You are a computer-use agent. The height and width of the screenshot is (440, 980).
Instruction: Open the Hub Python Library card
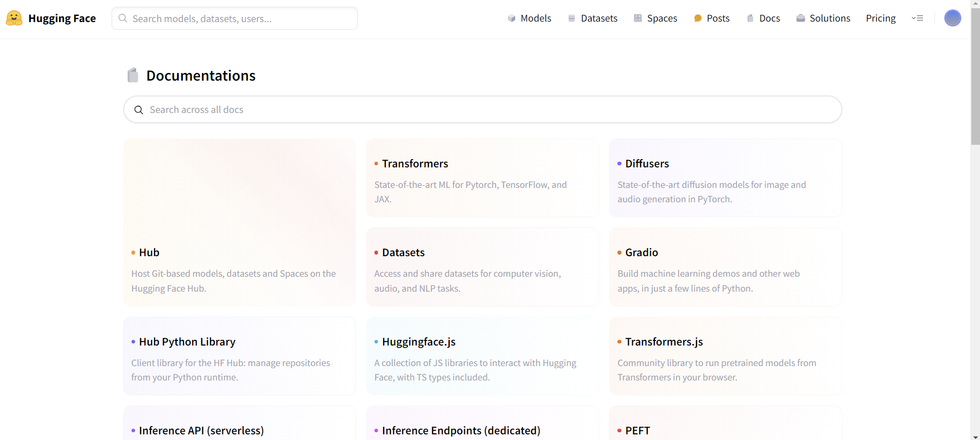[239, 356]
